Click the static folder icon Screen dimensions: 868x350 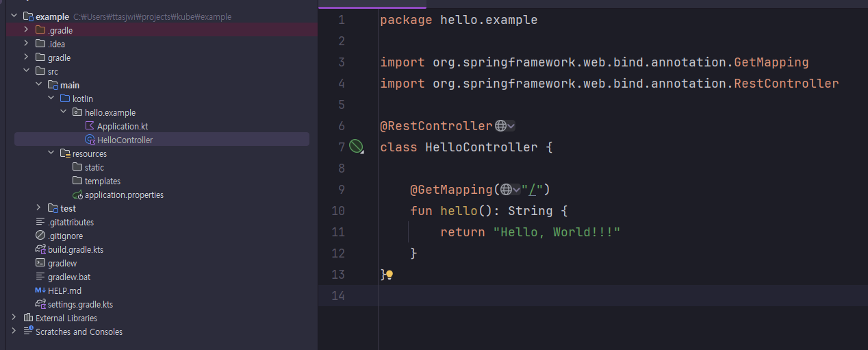point(77,167)
